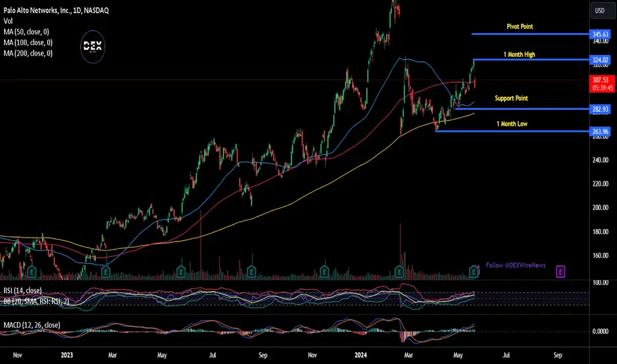This screenshot has height=364, width=617.
Task: Select the blue 1 Month High horizontal line
Action: 531,60
